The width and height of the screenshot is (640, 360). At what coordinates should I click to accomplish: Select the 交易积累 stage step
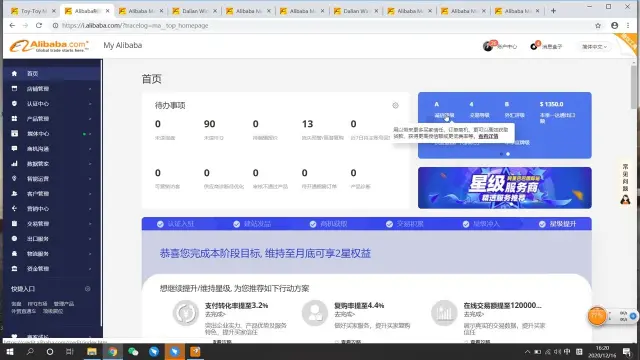point(404,224)
